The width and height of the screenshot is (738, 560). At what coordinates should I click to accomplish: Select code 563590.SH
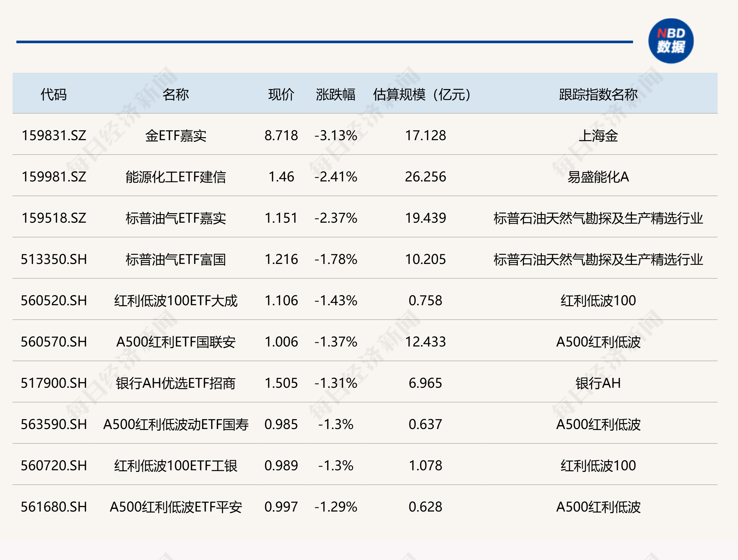(54, 424)
